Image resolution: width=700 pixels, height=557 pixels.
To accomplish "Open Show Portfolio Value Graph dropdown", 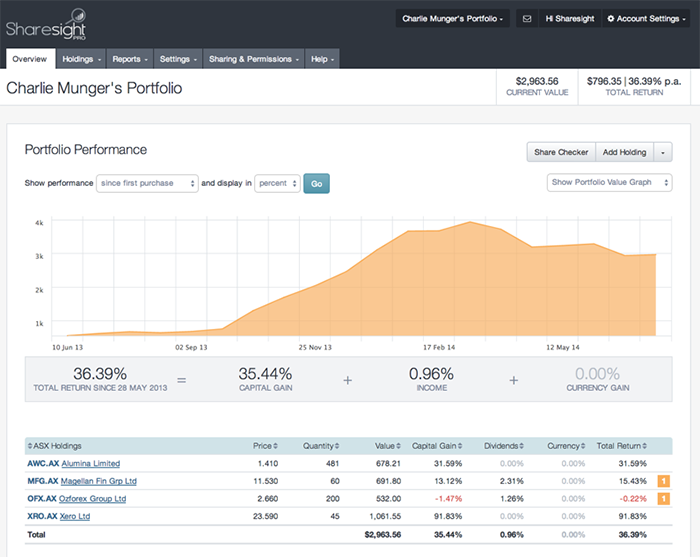I will (x=609, y=183).
